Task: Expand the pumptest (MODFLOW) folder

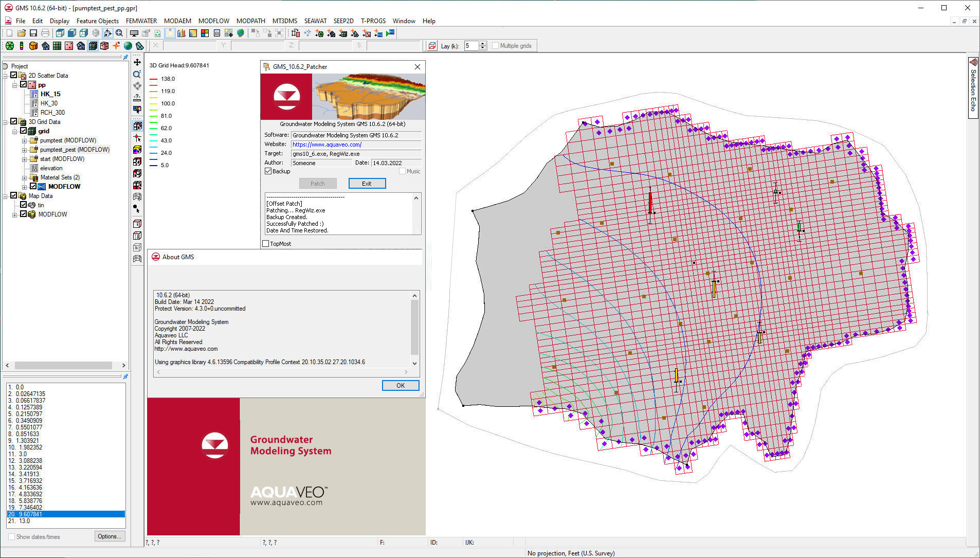Action: point(24,140)
